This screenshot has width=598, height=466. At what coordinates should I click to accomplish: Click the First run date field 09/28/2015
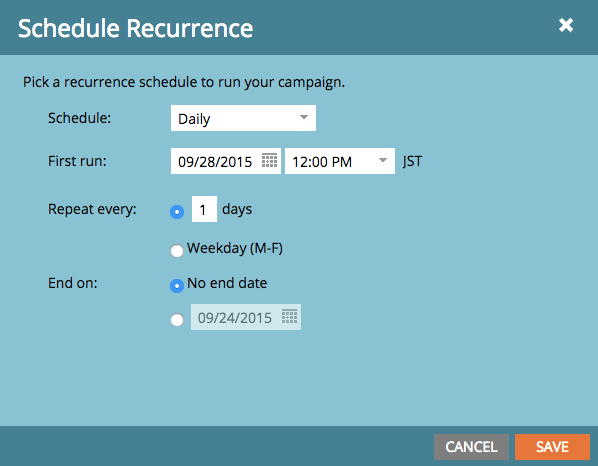[x=226, y=161]
